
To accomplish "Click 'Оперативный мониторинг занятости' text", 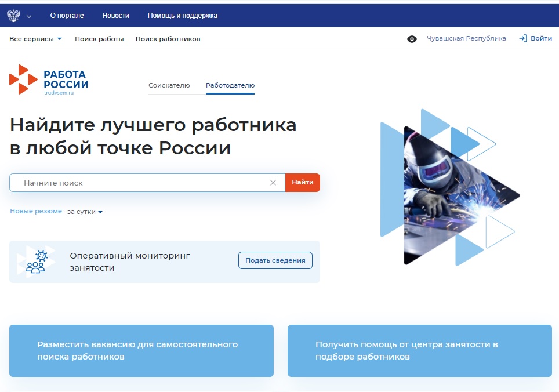I will click(x=130, y=262).
